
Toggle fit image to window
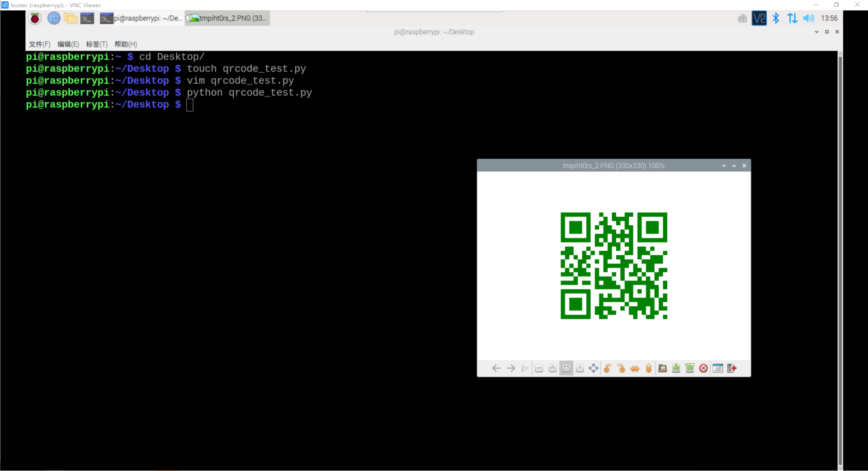pos(566,368)
